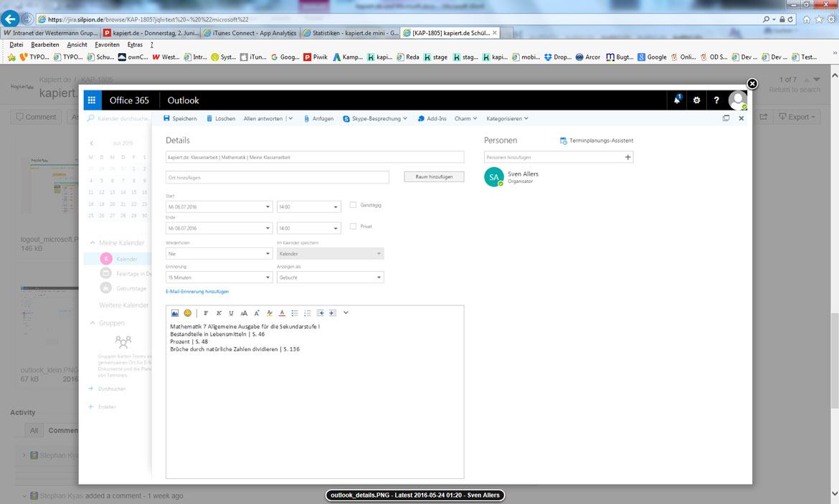Insert a picture using the image icon

tap(174, 313)
